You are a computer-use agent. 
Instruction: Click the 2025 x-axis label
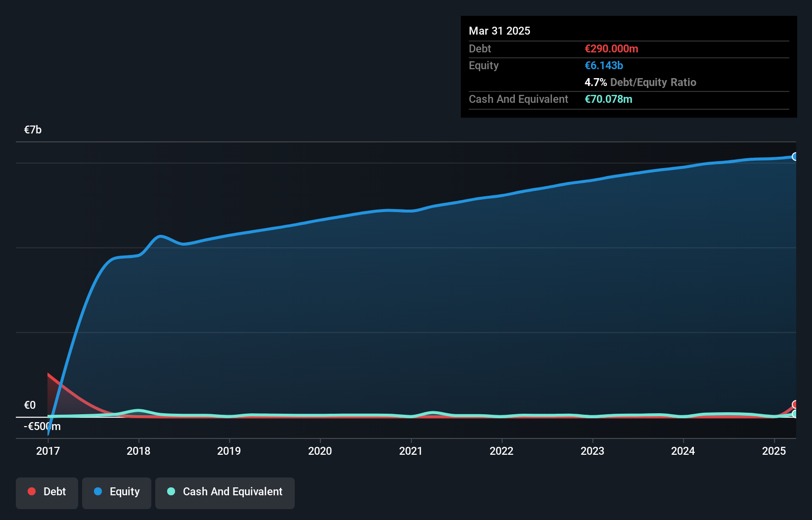[x=774, y=451]
